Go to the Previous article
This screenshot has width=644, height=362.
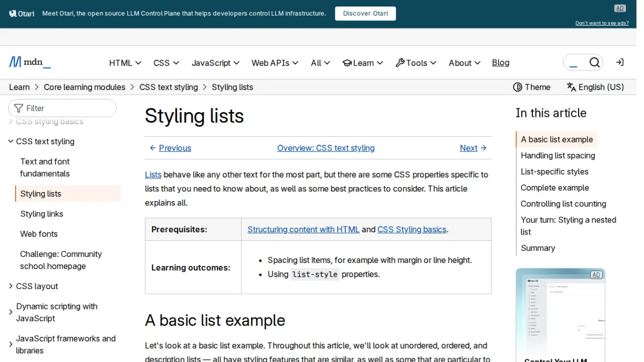click(x=170, y=148)
